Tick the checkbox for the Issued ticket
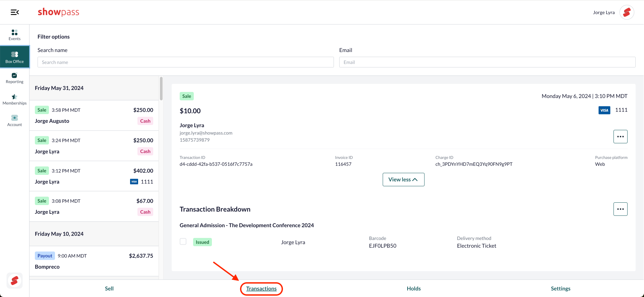 pos(183,242)
